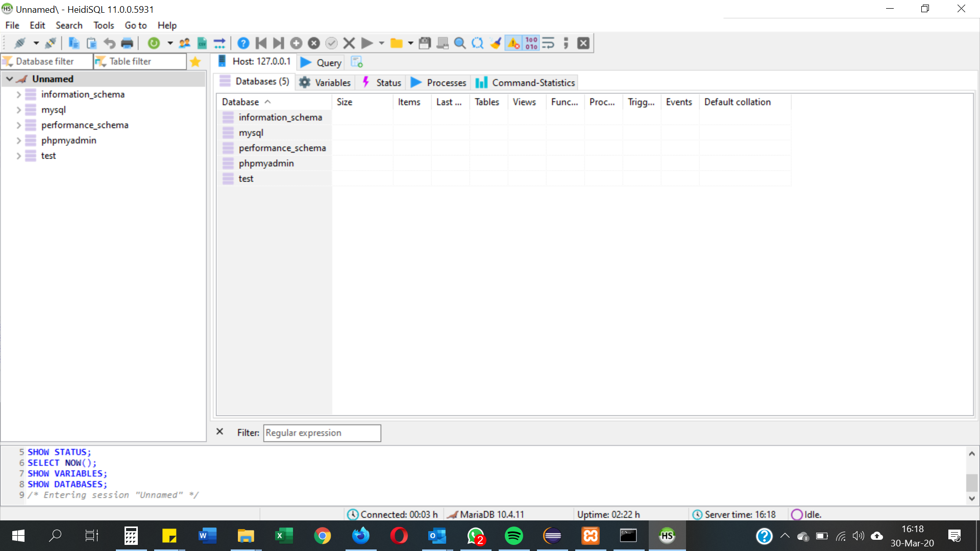The image size is (980, 551).
Task: Toggle the wrap long lines icon
Action: (548, 43)
